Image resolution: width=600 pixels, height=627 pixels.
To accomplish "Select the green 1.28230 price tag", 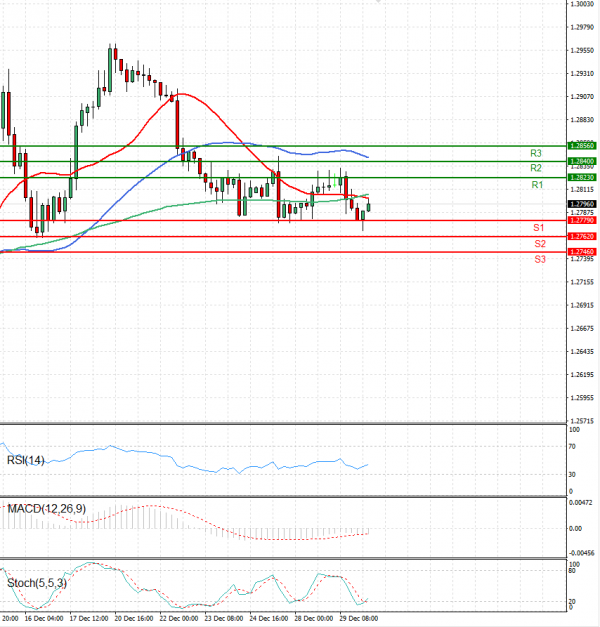I will point(581,177).
